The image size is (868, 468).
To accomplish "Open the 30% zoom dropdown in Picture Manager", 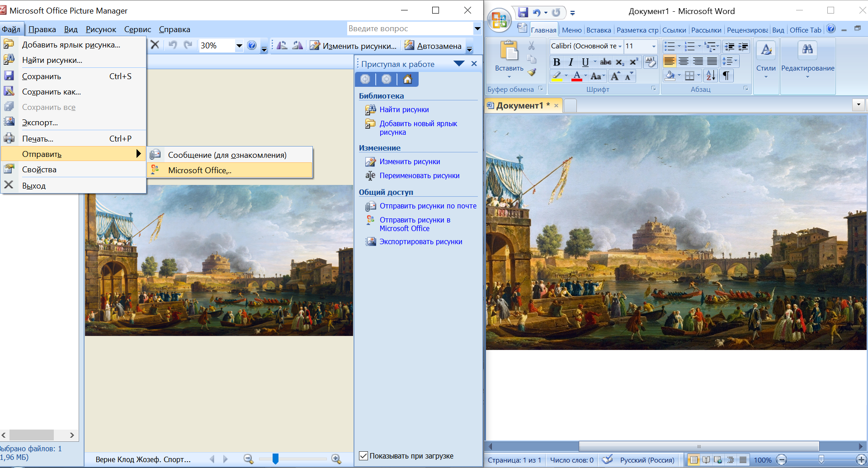I will tap(239, 46).
